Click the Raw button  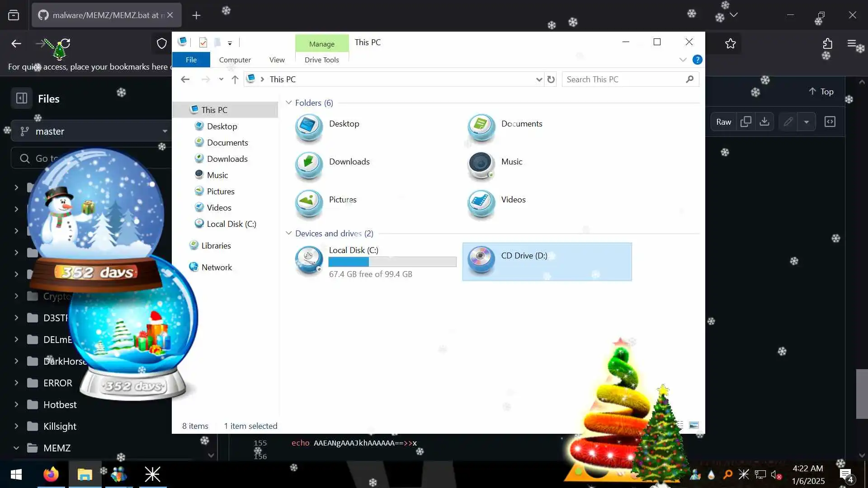pyautogui.click(x=723, y=122)
